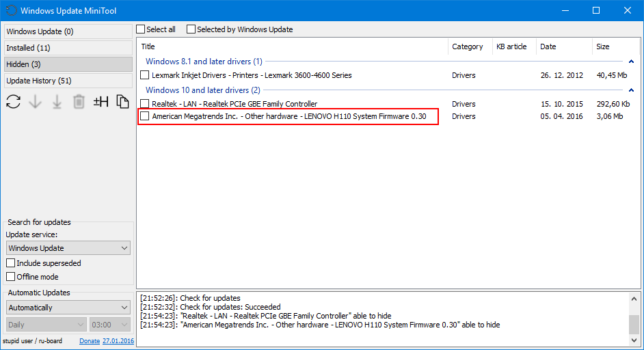Click the 26. 12. 2012 date cell
Viewport: 644px width, 350px height.
click(x=561, y=75)
